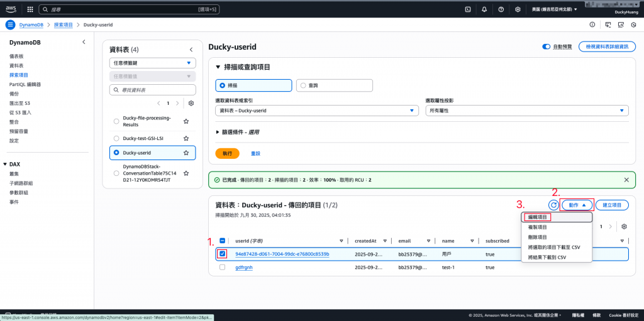
Task: Toggle the blue hamburger navigation menu
Action: click(x=10, y=24)
